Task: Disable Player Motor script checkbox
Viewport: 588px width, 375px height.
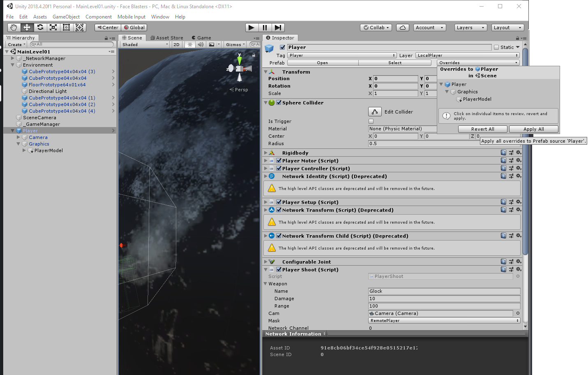Action: [x=279, y=161]
